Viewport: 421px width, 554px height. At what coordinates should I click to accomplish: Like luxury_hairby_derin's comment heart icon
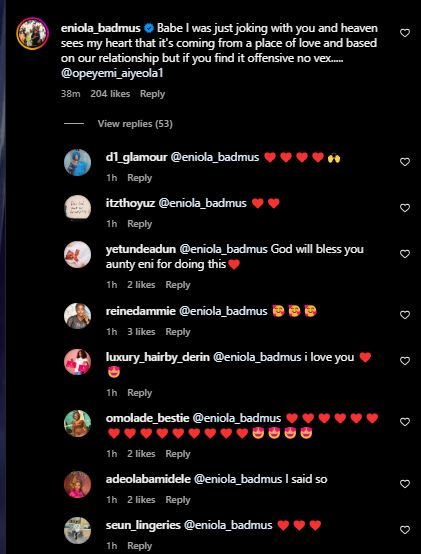(x=405, y=361)
